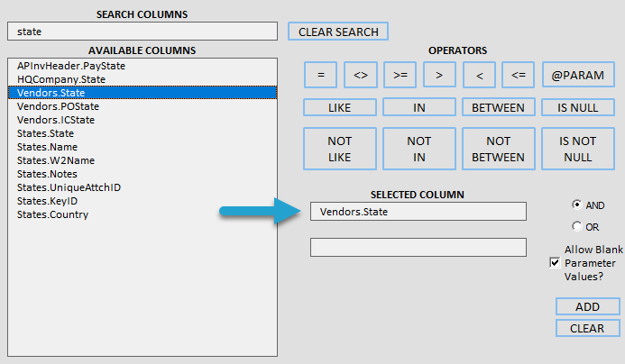
Task: Choose the IS NULL operator
Action: point(577,107)
